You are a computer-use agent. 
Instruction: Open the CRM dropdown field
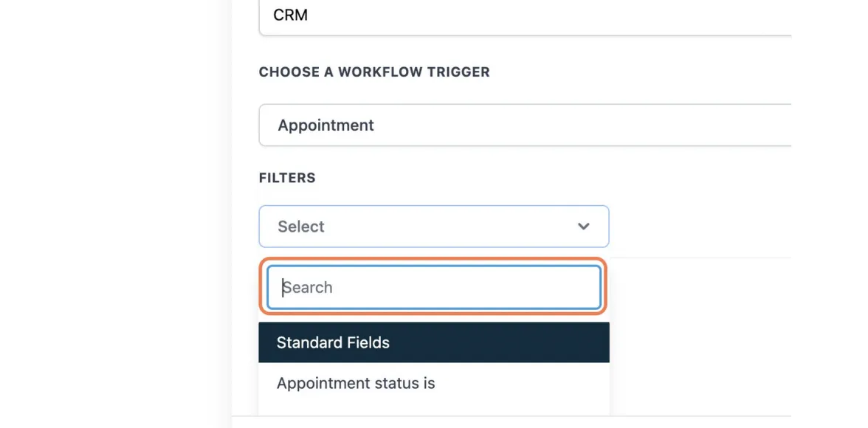(x=524, y=16)
